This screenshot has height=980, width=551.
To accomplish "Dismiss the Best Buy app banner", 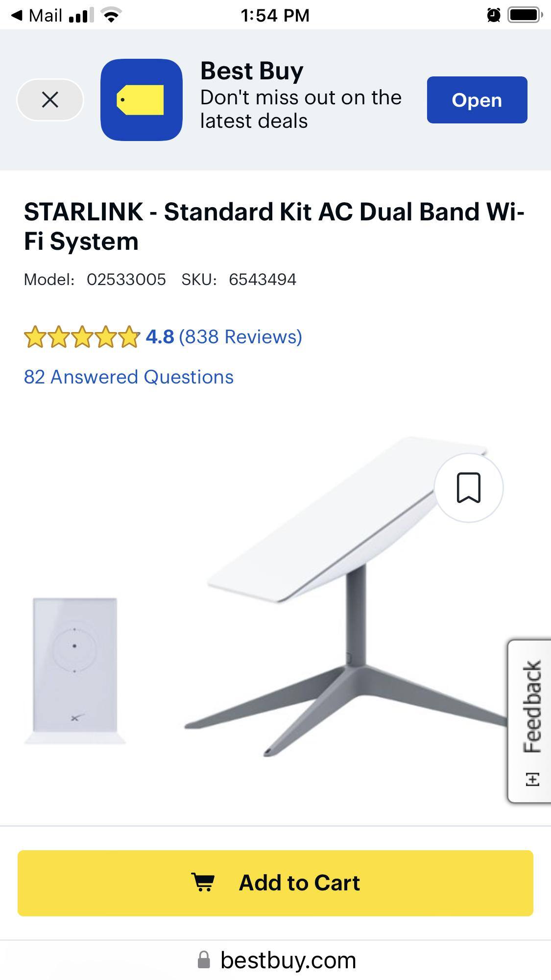I will point(50,100).
